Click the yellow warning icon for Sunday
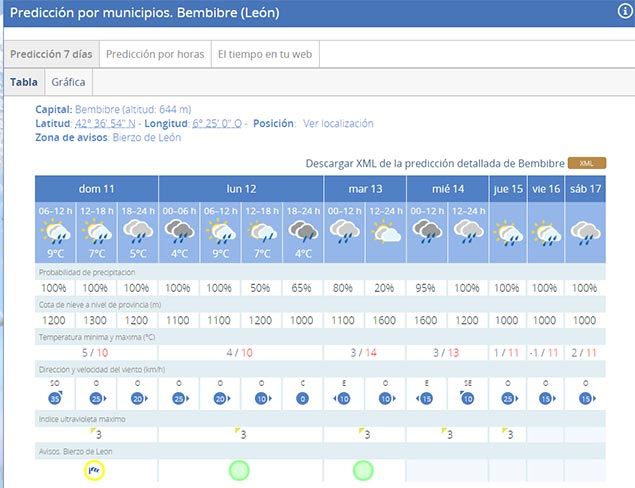The width and height of the screenshot is (635, 488). 96,469
